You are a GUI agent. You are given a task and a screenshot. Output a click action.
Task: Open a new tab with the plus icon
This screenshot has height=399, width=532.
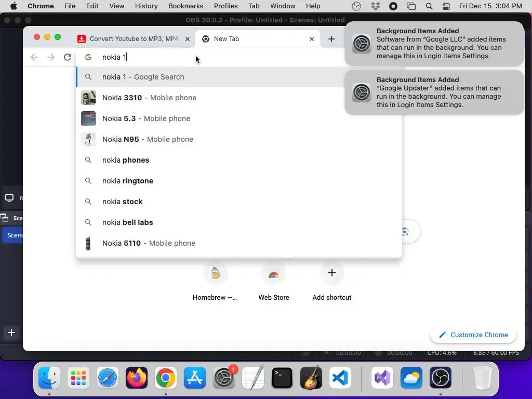331,39
